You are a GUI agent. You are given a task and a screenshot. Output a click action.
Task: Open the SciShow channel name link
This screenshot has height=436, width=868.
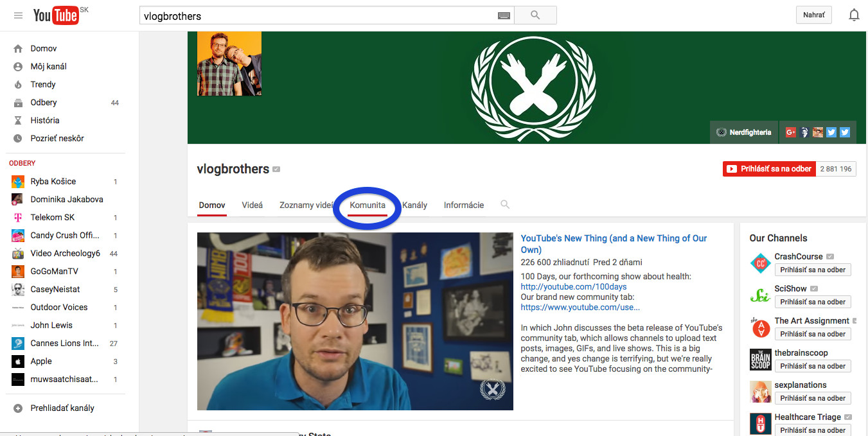pos(790,288)
